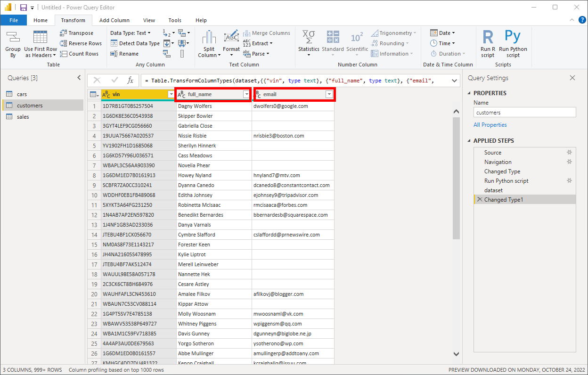Open the Time dropdown menu
This screenshot has width=588, height=375.
442,43
